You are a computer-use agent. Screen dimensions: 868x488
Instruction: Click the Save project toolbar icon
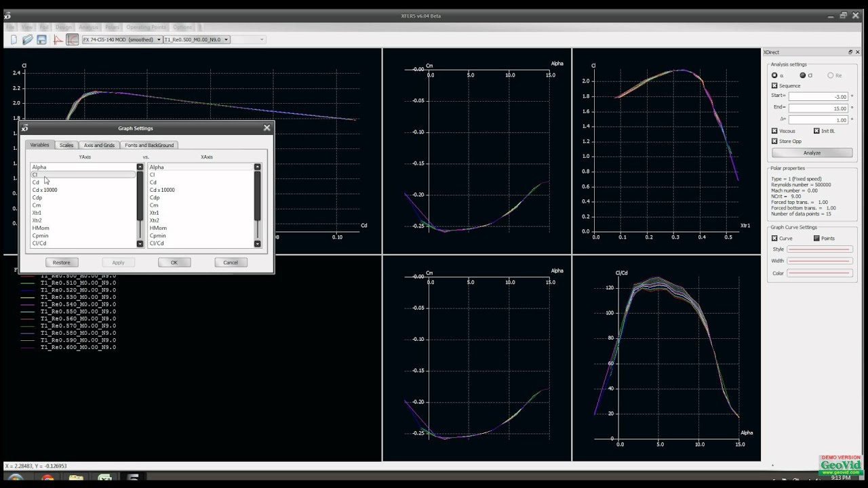(x=41, y=40)
